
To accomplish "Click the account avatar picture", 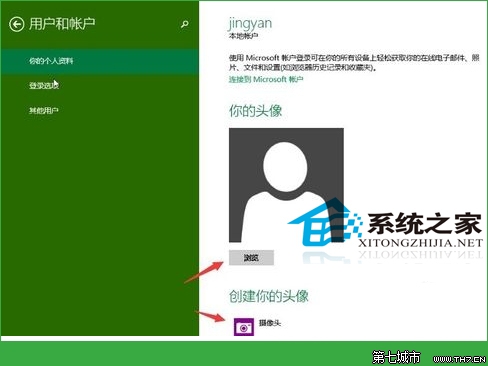I will tap(286, 185).
